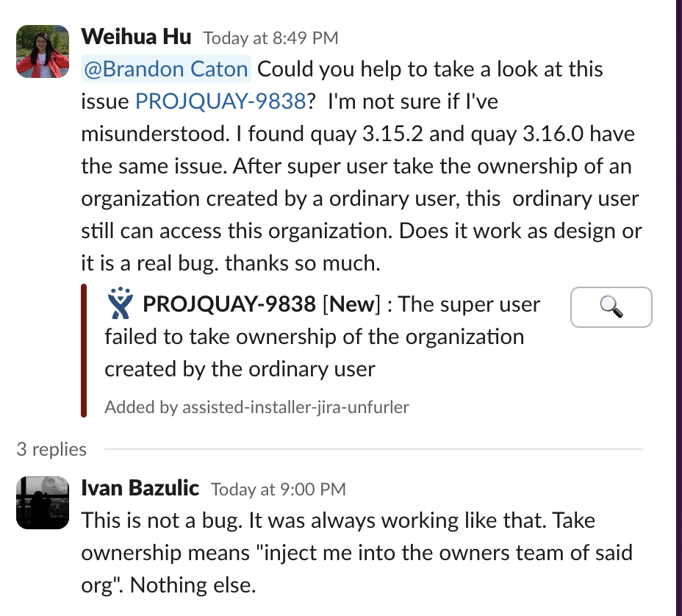Click the @Brandon Caton mention
The image size is (682, 616).
165,70
